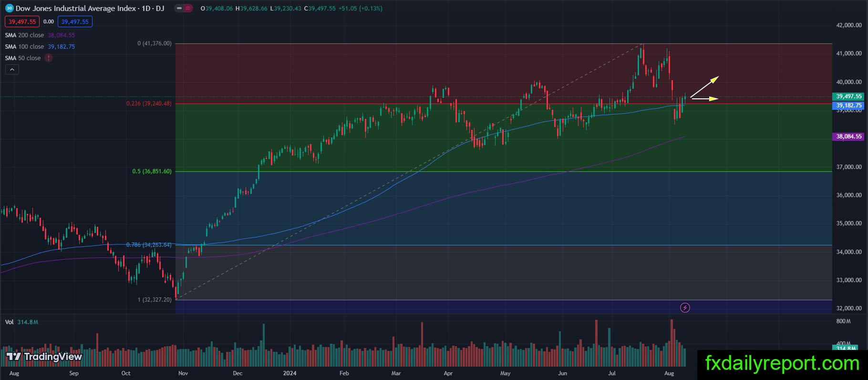Screen dimensions: 868x380
Task: Click the Vol value 314.8M in legend
Action: pyautogui.click(x=28, y=322)
